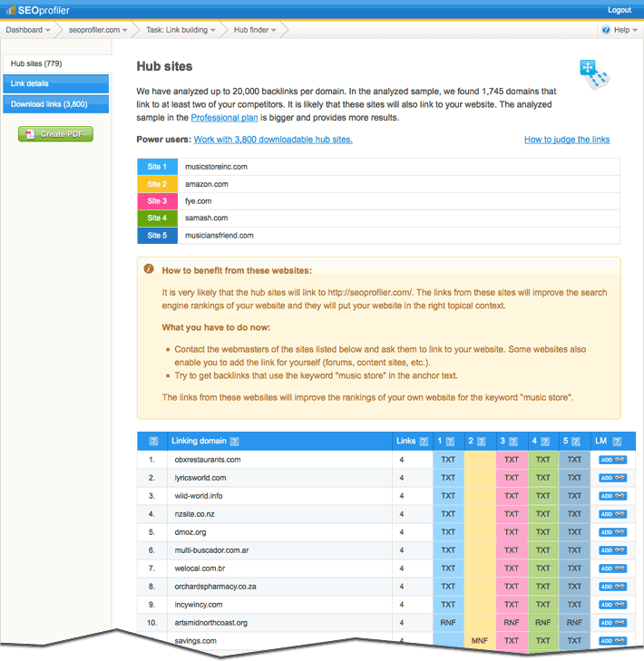This screenshot has height=661, width=644.
Task: Add artsmidnorthcoast.org to link manager
Action: click(x=613, y=623)
